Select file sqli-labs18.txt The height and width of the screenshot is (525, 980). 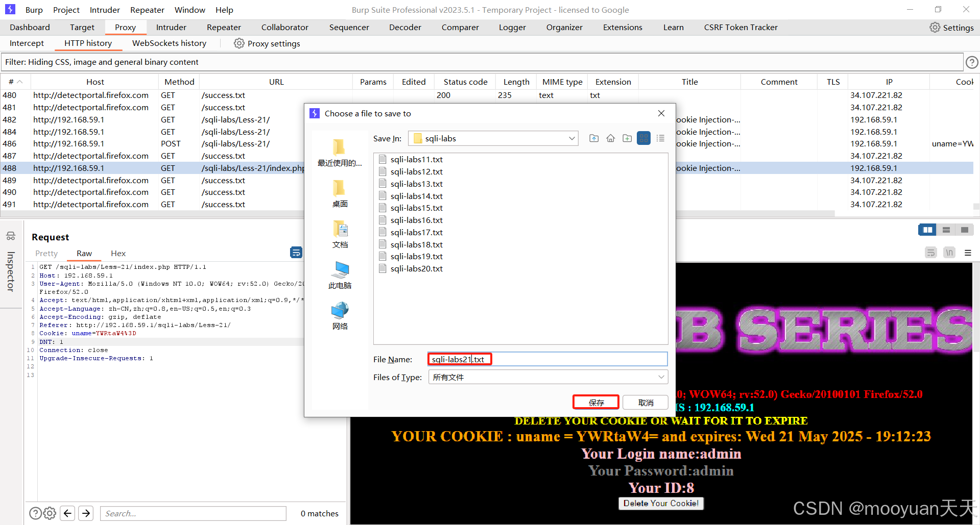pyautogui.click(x=411, y=245)
